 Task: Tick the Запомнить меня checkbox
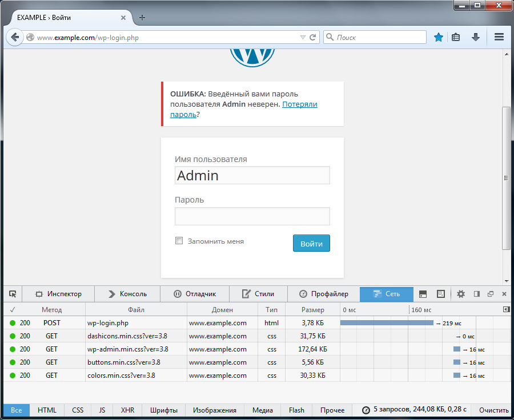[179, 241]
